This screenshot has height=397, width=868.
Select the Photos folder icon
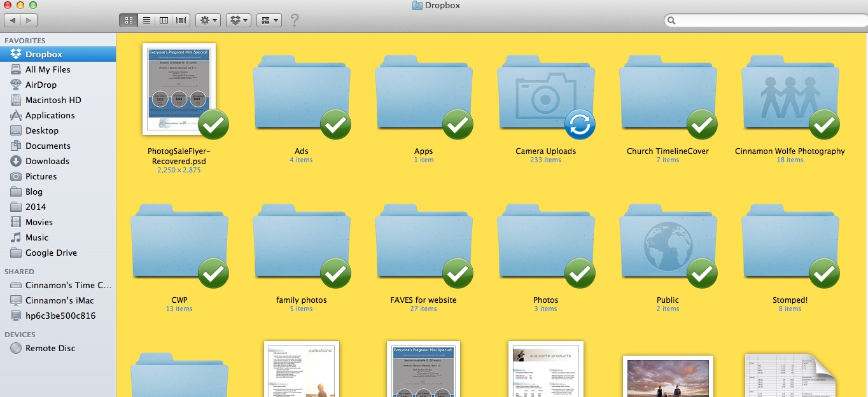pyautogui.click(x=546, y=242)
